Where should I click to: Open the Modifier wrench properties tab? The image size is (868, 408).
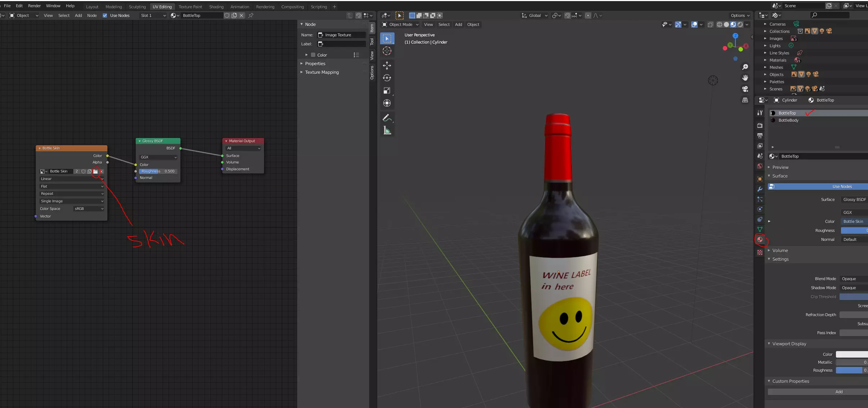tap(760, 189)
